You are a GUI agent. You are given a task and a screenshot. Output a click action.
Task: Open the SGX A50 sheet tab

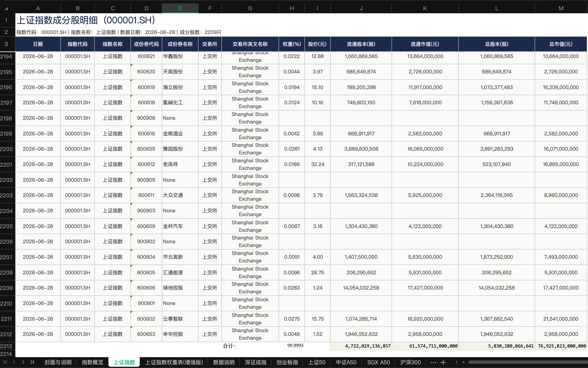pyautogui.click(x=378, y=362)
